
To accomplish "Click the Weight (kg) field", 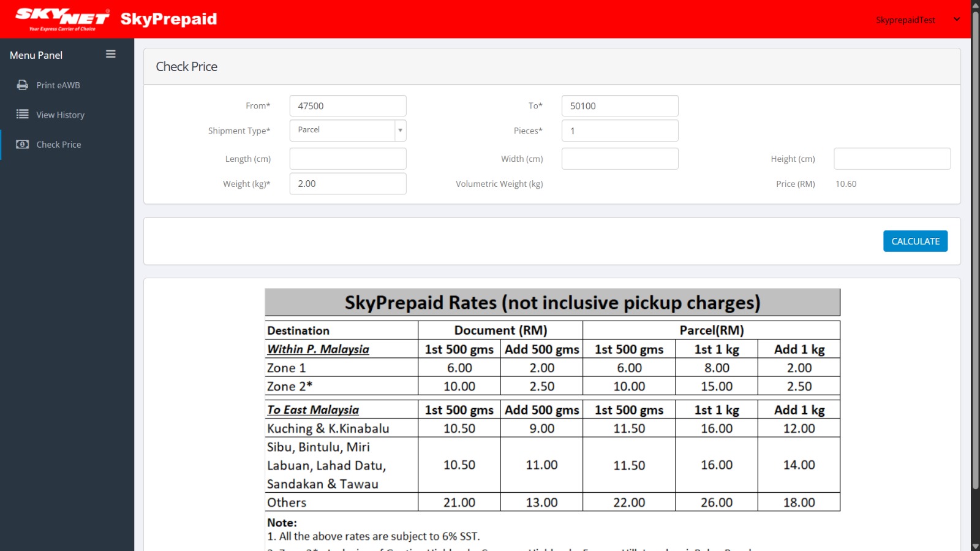I will [347, 184].
